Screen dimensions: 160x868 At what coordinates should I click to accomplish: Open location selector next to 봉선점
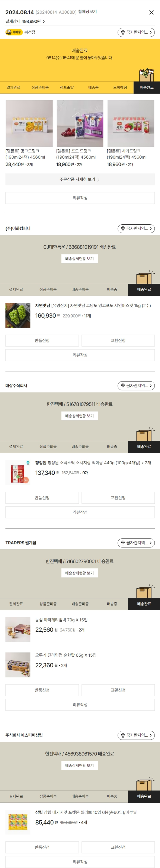pyautogui.click(x=136, y=32)
